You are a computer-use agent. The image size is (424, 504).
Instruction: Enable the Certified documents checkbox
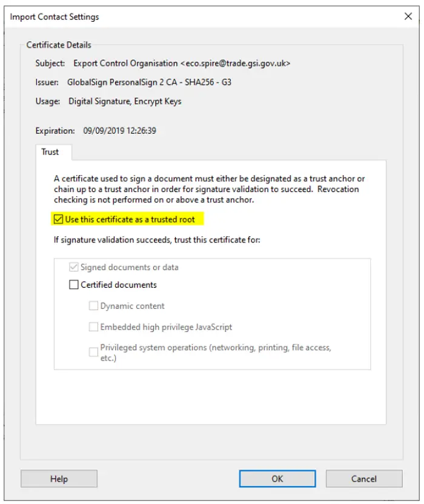[x=74, y=285]
